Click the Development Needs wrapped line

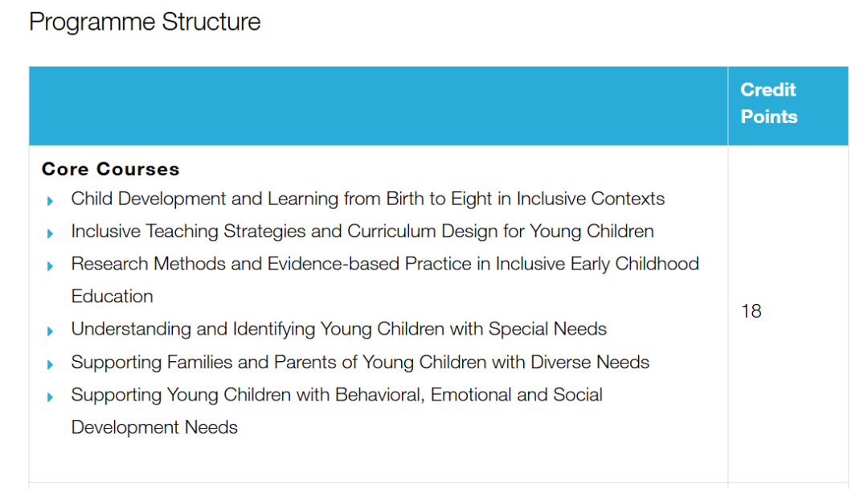tap(154, 427)
